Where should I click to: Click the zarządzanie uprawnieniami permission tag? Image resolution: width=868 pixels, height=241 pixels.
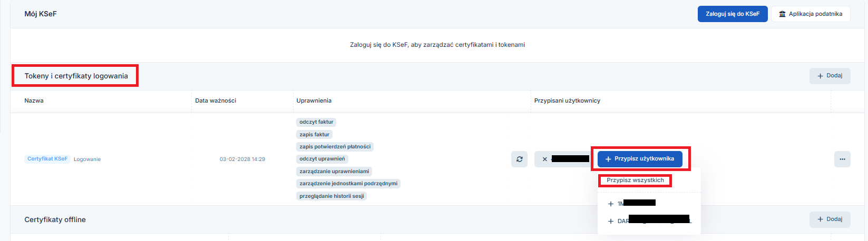pos(334,171)
